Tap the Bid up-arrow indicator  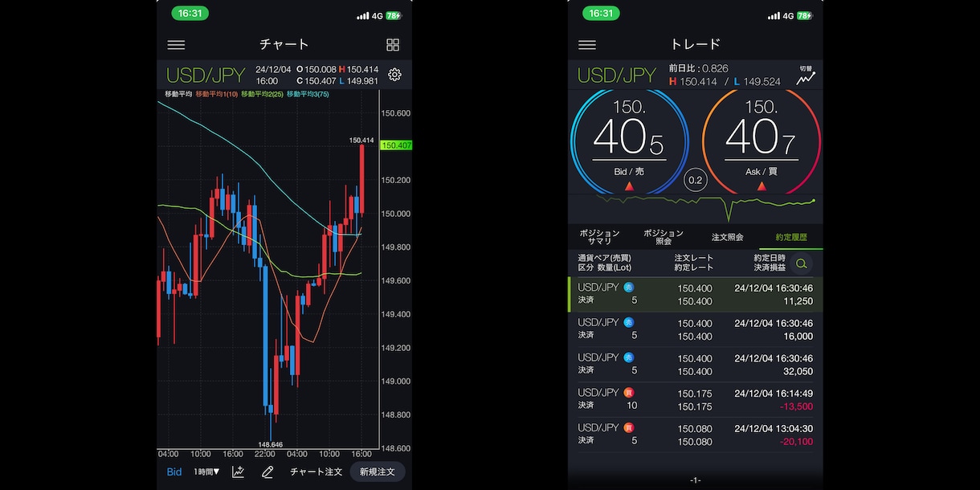[629, 186]
